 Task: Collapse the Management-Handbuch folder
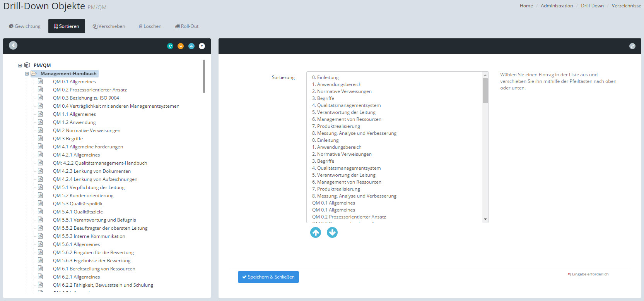click(27, 74)
